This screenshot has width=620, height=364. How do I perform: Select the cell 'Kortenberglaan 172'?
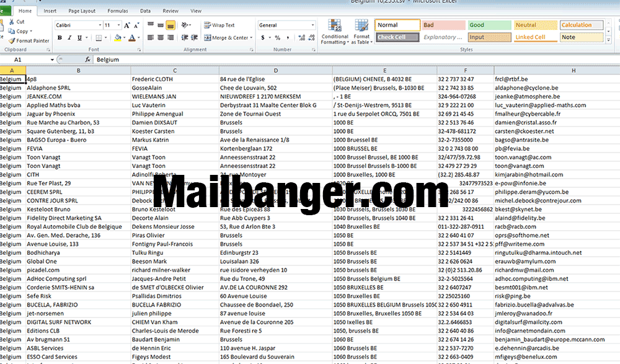pos(276,149)
